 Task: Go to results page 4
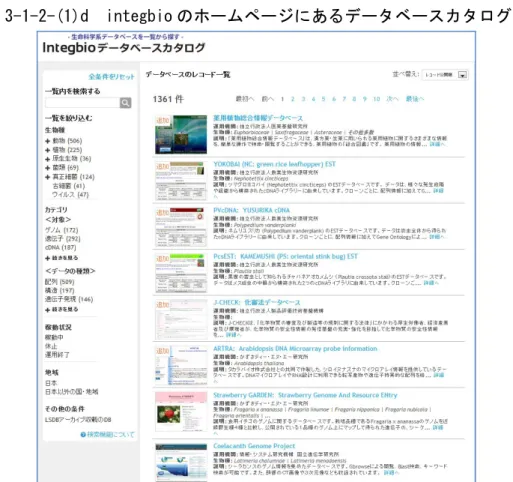pos(313,99)
